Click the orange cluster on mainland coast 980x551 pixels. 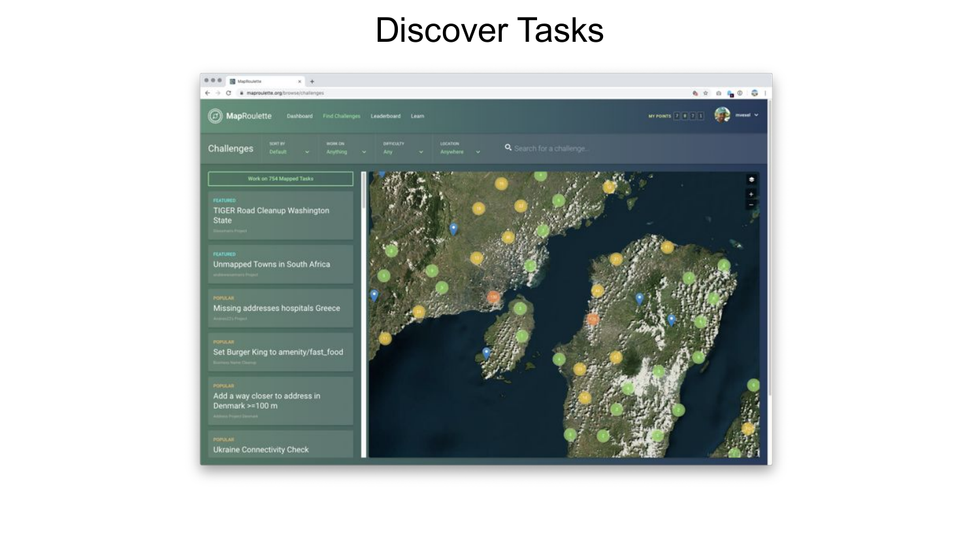point(493,297)
